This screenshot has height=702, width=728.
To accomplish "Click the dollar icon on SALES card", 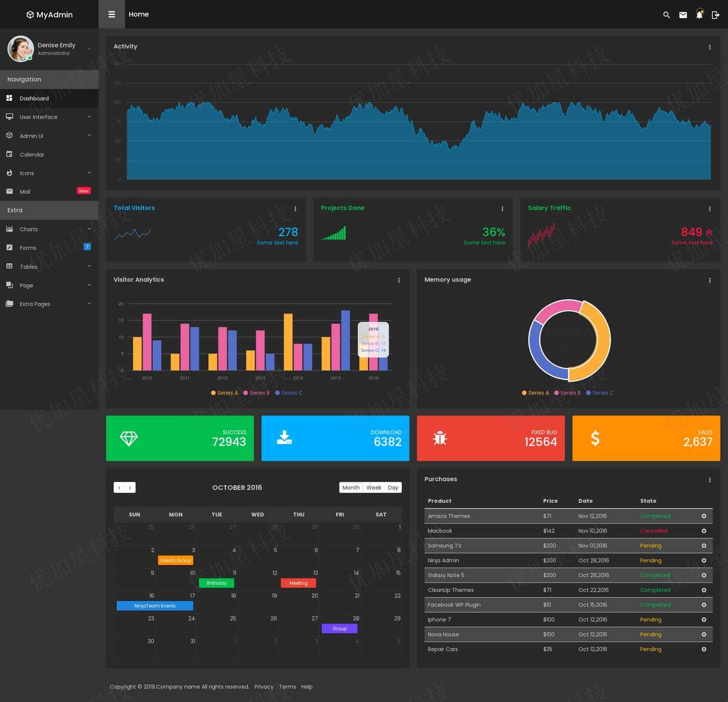I will point(595,438).
